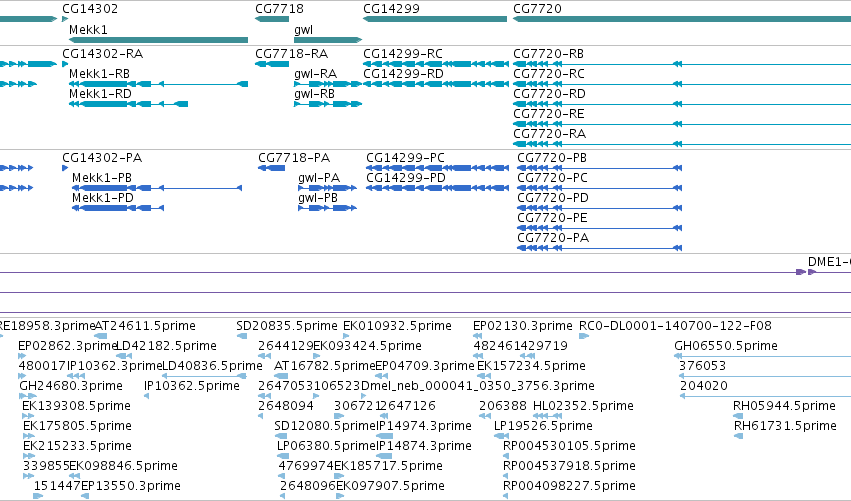Click EST EK185717.5prime
The height and width of the screenshot is (501, 851).
pyautogui.click(x=388, y=467)
